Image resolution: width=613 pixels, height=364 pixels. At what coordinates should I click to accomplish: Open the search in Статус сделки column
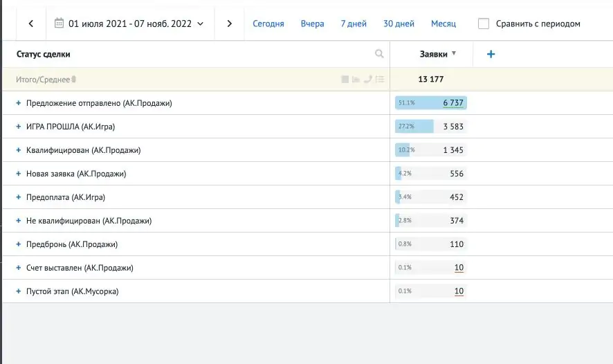pos(379,54)
